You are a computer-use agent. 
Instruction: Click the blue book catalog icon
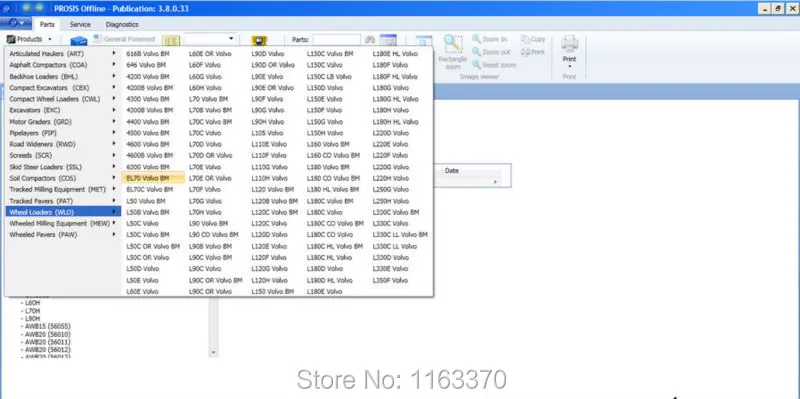79,41
